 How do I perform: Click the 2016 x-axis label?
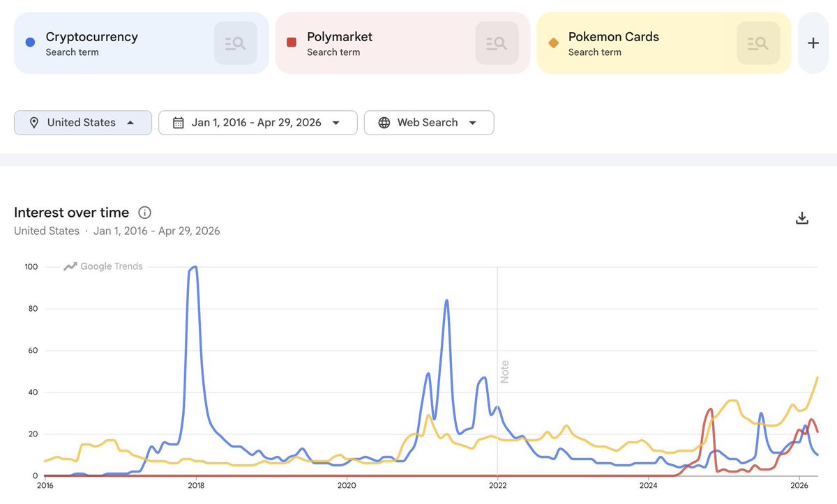point(45,484)
